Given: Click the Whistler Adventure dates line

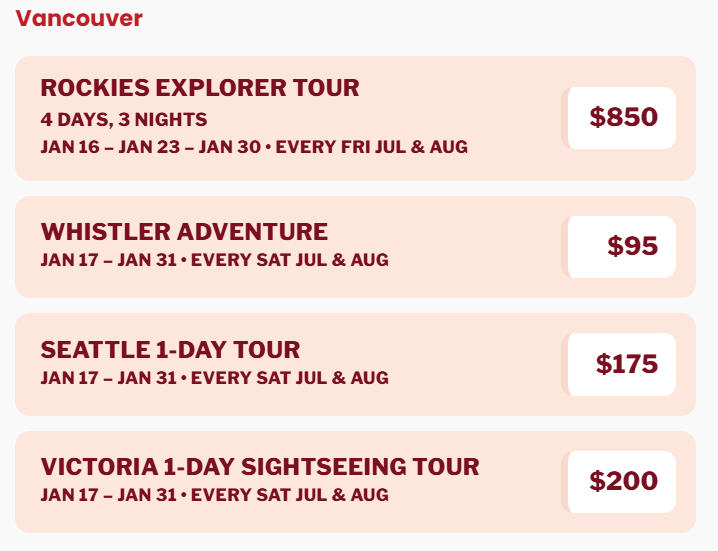Looking at the screenshot, I should [x=215, y=260].
